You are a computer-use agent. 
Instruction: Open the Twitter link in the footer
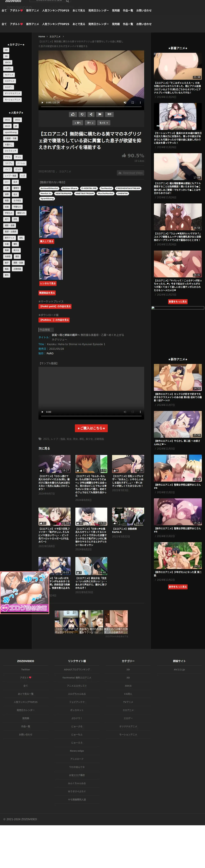tap(26, 670)
